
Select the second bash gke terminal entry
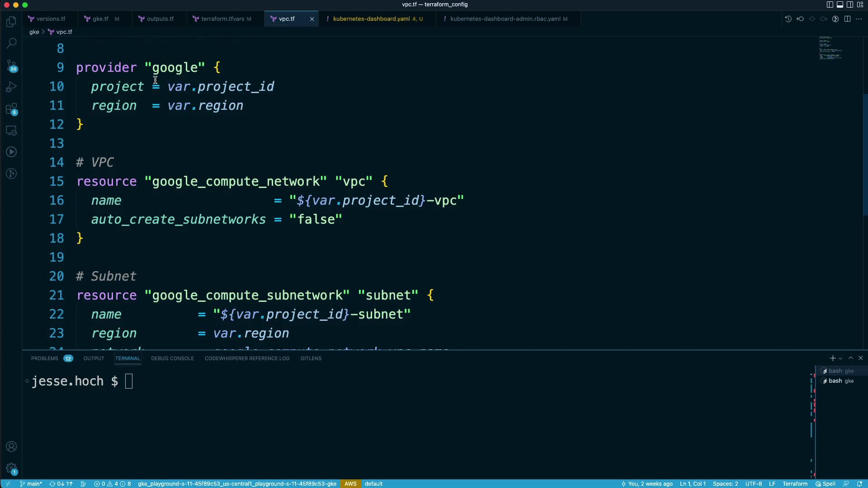point(840,381)
